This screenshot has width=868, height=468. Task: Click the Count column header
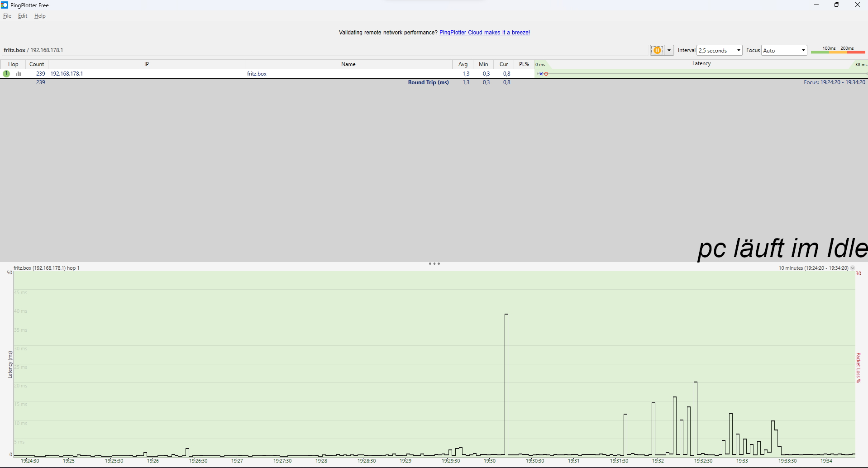point(37,64)
